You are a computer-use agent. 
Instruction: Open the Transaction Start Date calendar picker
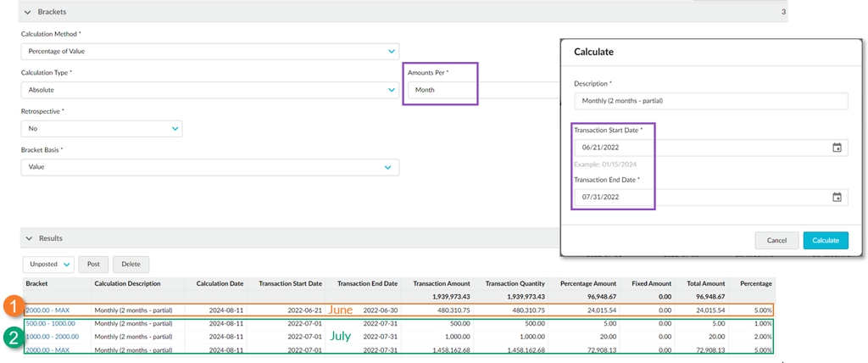837,148
